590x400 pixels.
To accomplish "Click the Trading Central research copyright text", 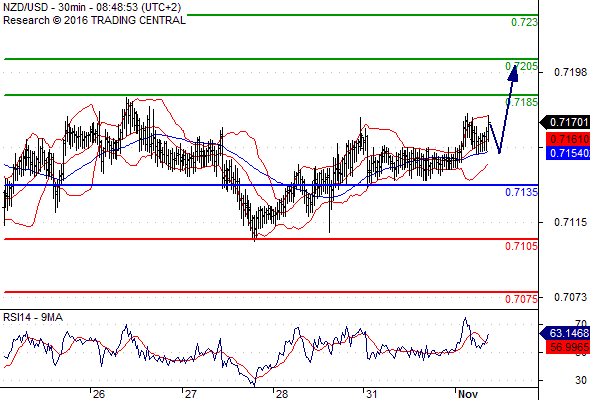I will pyautogui.click(x=94, y=20).
